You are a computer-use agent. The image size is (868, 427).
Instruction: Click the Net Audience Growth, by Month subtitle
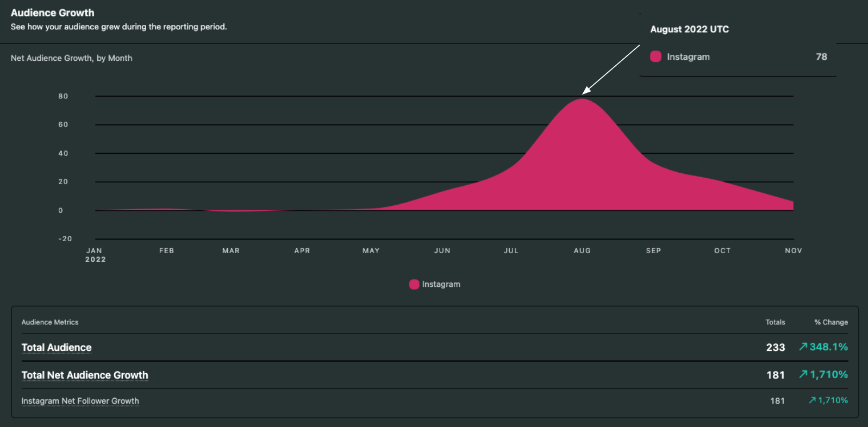pos(71,58)
